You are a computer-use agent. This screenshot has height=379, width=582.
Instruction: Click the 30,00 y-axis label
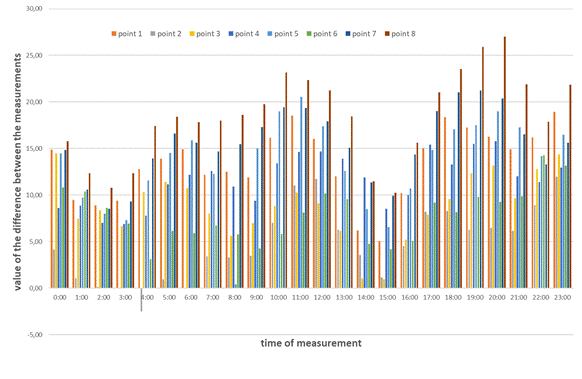click(x=35, y=9)
